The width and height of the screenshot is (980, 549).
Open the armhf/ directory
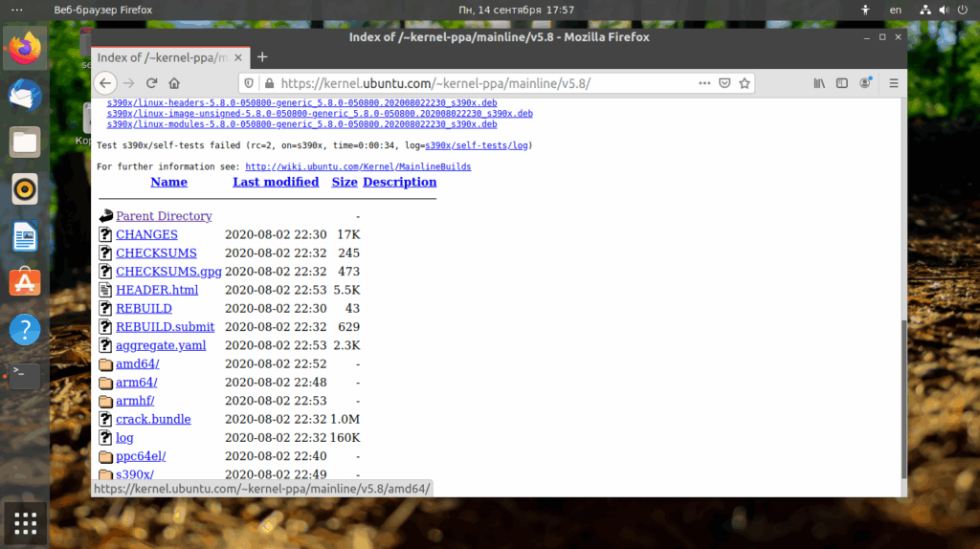(135, 401)
